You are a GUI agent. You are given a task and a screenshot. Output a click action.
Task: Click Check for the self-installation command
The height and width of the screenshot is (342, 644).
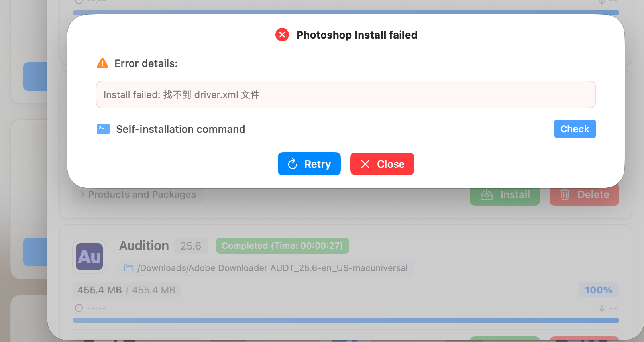click(575, 129)
